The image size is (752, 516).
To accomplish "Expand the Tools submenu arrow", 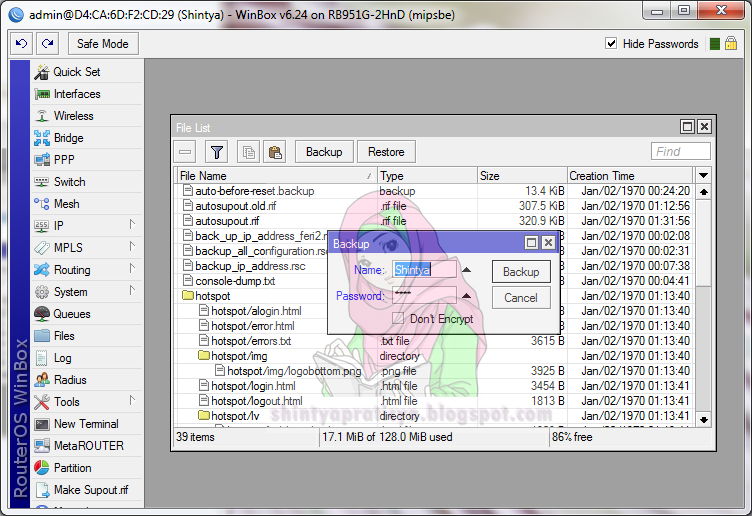I will pyautogui.click(x=132, y=400).
